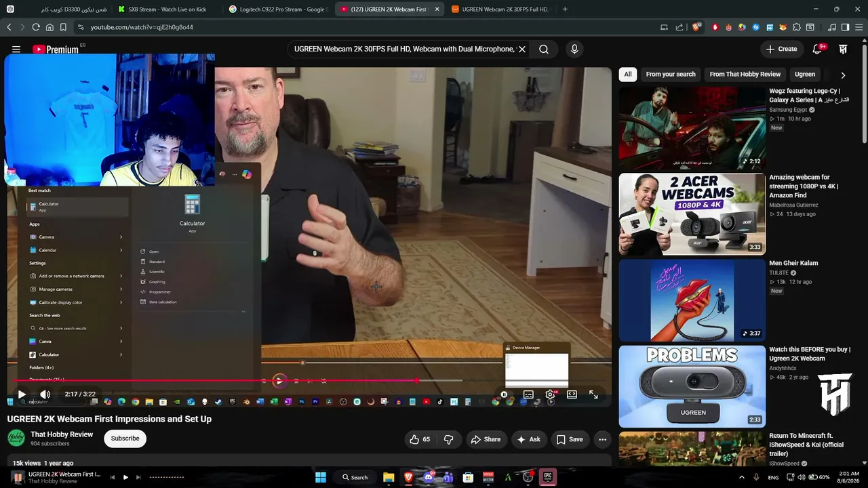868x488 pixels.
Task: Open Brave Shields icon in address bar
Action: tap(696, 27)
